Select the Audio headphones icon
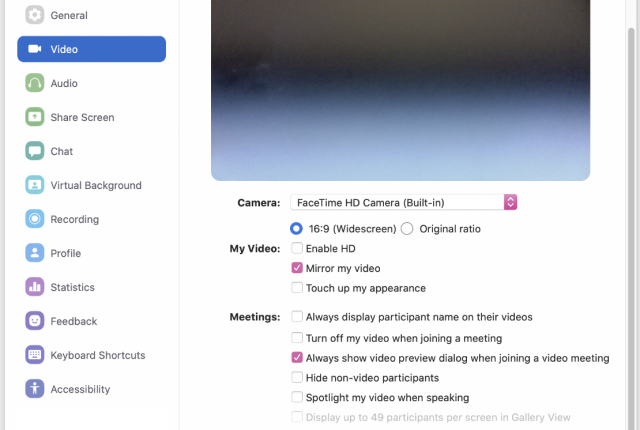640x430 pixels. (35, 83)
